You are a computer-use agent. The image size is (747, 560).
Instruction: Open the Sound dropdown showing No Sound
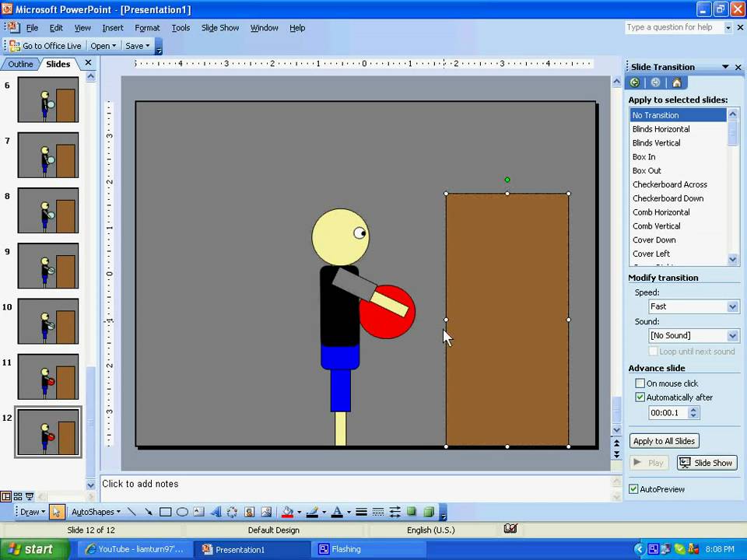[x=731, y=335]
